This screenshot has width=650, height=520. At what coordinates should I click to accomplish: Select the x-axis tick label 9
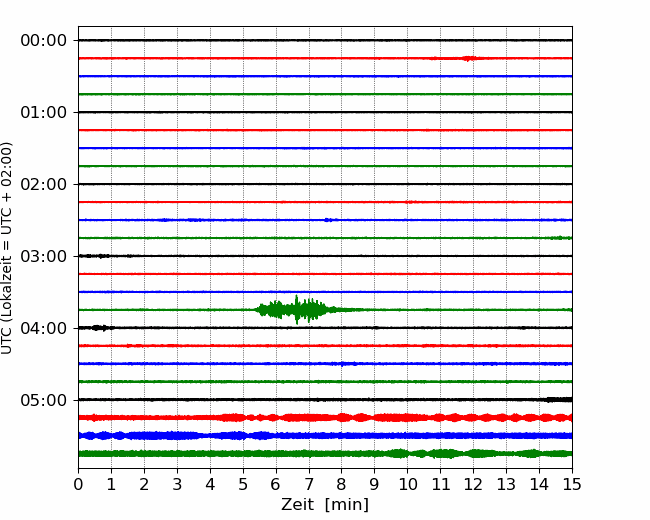374,484
